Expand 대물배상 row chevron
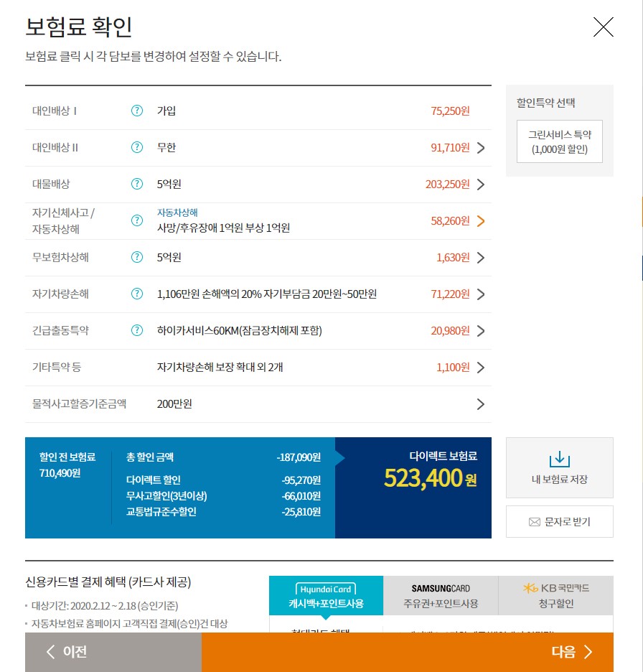Screen dimensions: 643x672 pyautogui.click(x=481, y=185)
